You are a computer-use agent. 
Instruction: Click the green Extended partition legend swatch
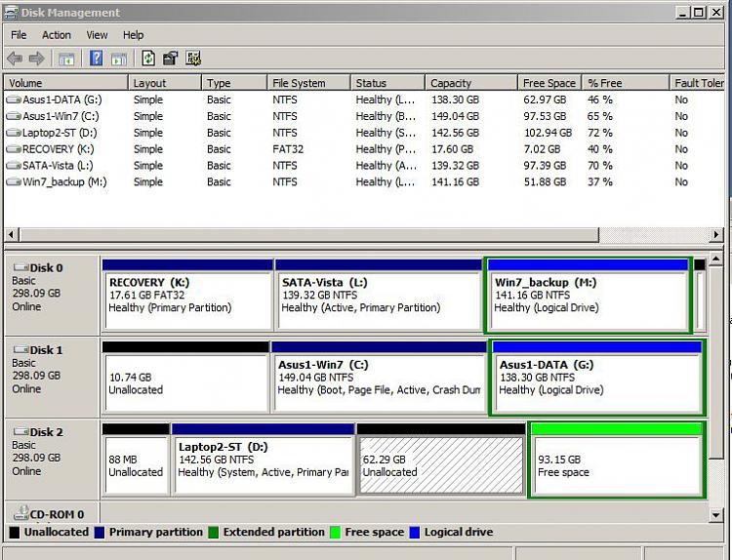click(214, 533)
